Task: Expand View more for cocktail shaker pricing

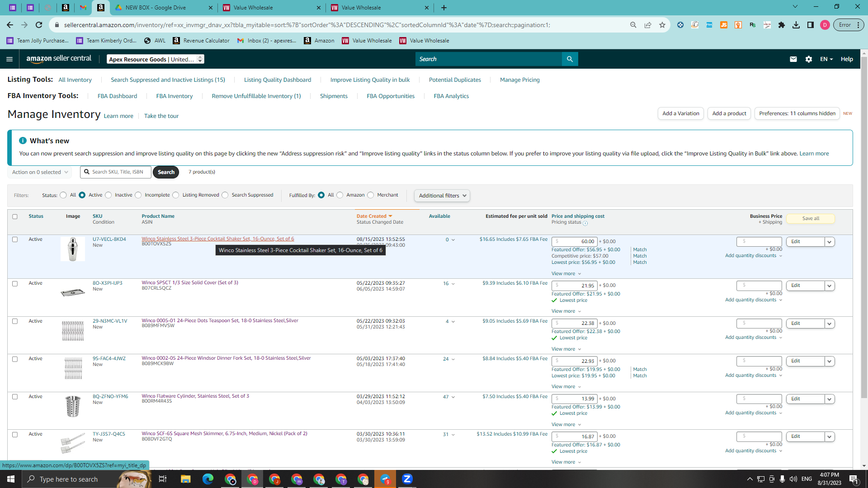Action: coord(566,274)
